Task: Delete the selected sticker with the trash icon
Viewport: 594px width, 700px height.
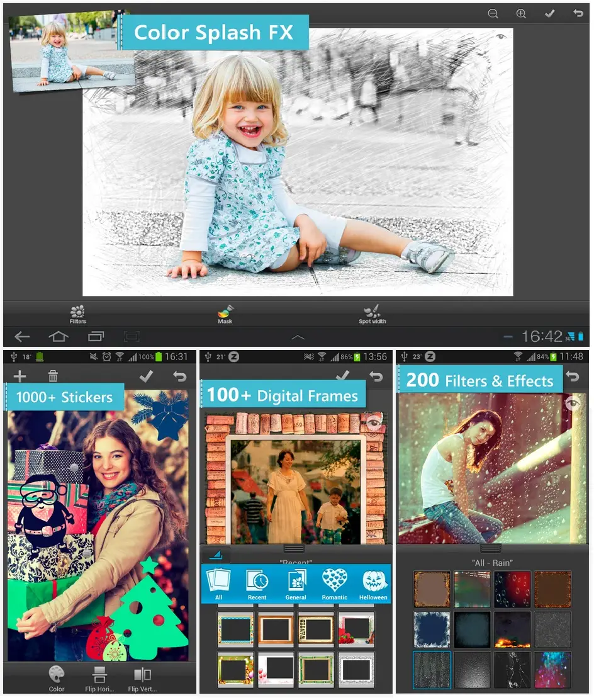Action: point(53,376)
